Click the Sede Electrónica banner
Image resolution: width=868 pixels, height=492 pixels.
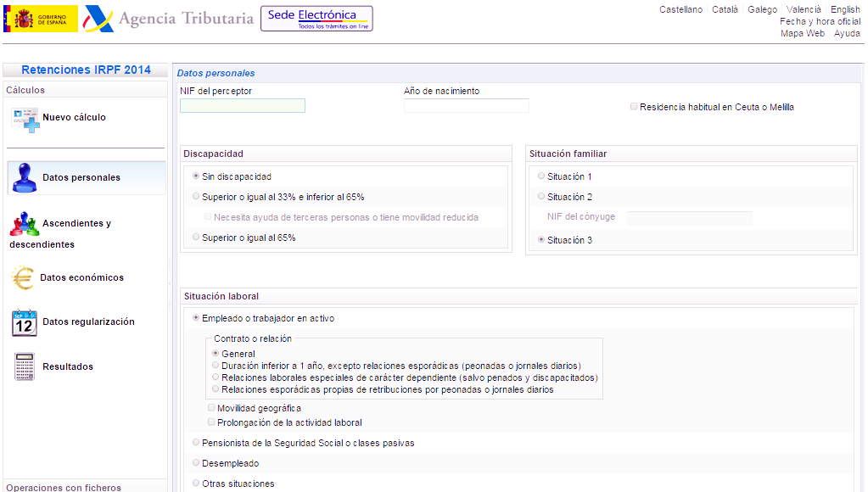tap(316, 19)
